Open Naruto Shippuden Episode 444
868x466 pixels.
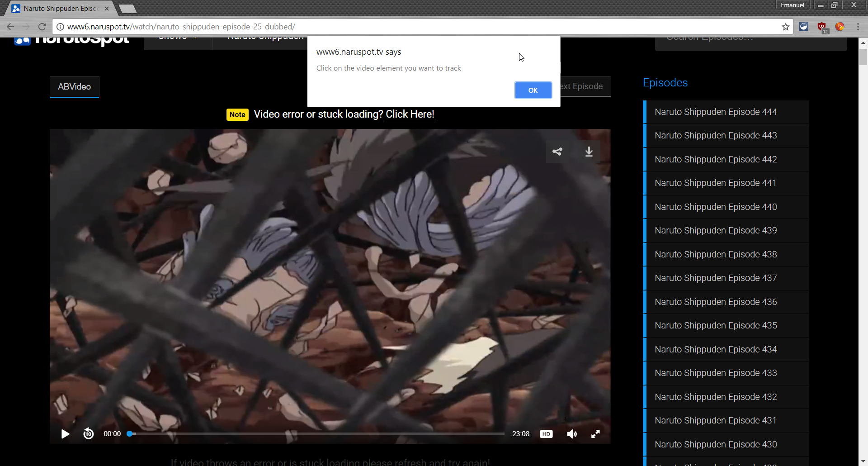(726, 112)
